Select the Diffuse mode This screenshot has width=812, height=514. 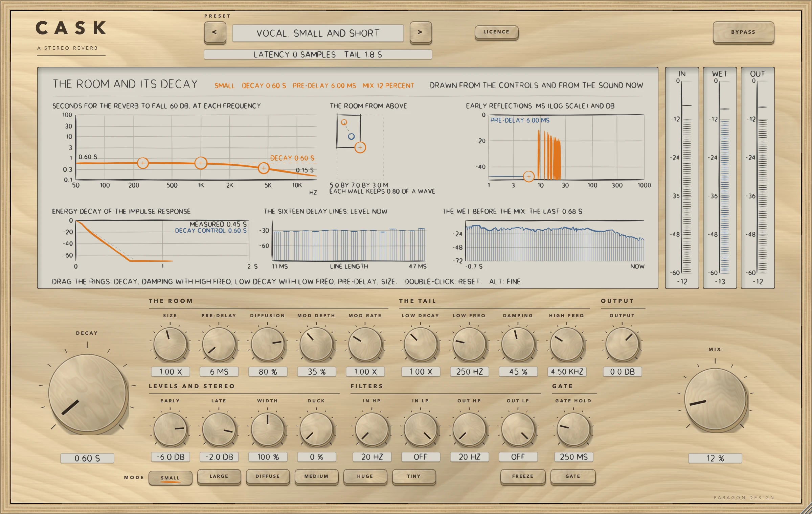coord(268,476)
